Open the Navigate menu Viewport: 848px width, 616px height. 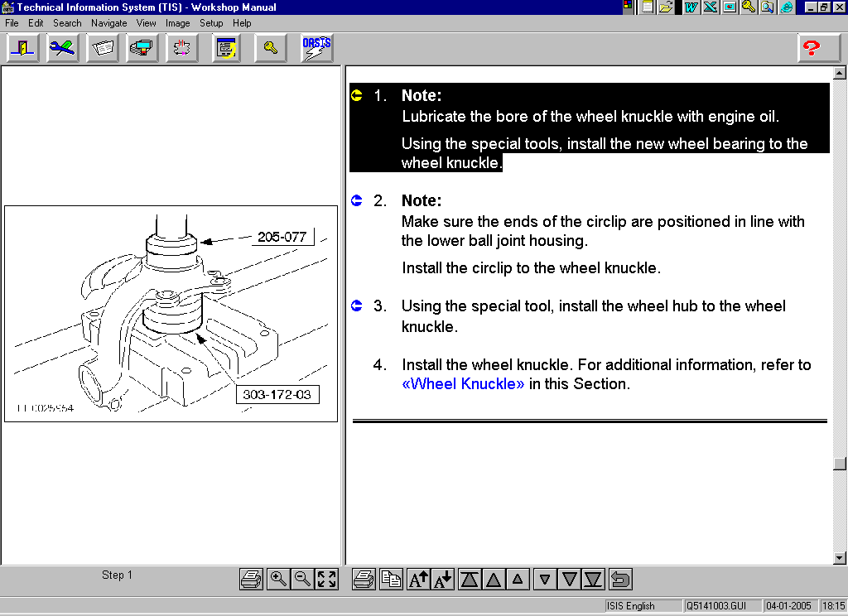[108, 23]
